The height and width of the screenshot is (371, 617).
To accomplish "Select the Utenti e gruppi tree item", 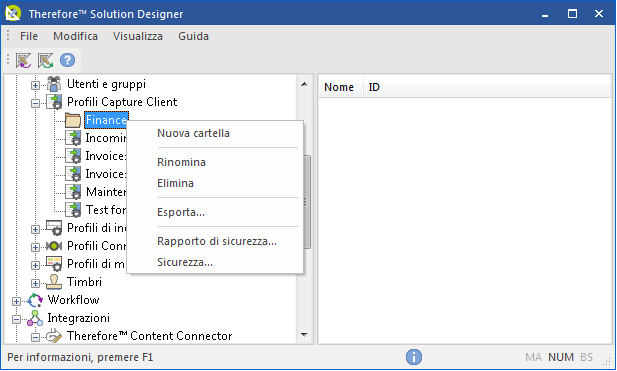I will click(106, 84).
